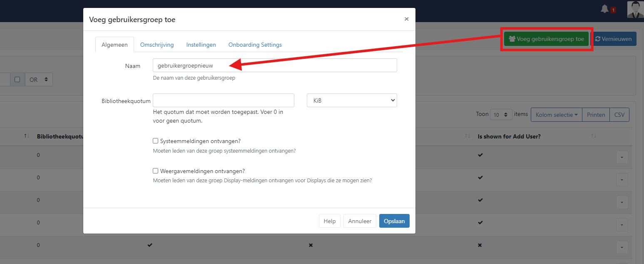Screen dimensions: 644x264
Task: Open the OR filter logic selector
Action: pyautogui.click(x=39, y=80)
